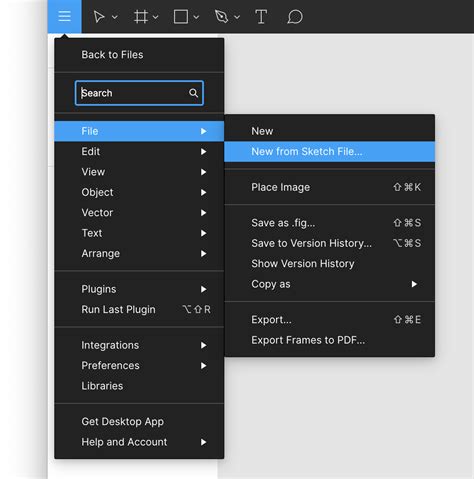Choose New from Sketch File…
This screenshot has width=474, height=479.
329,152
